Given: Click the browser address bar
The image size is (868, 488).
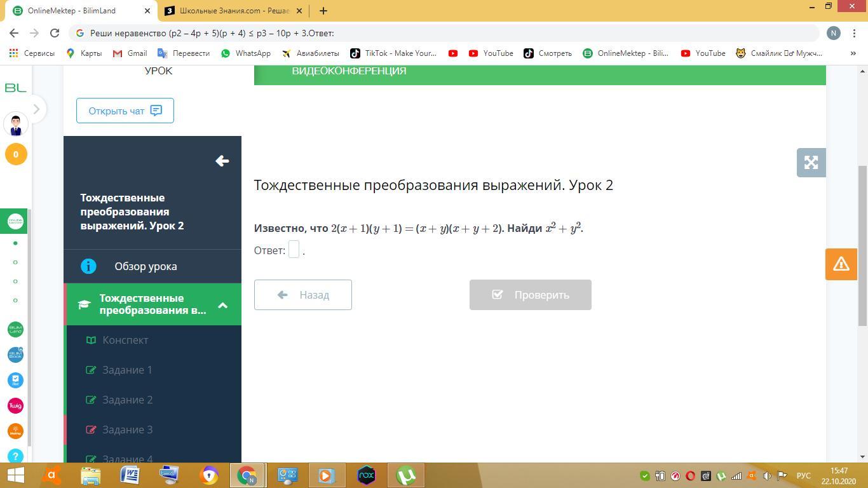Looking at the screenshot, I should pos(445,33).
